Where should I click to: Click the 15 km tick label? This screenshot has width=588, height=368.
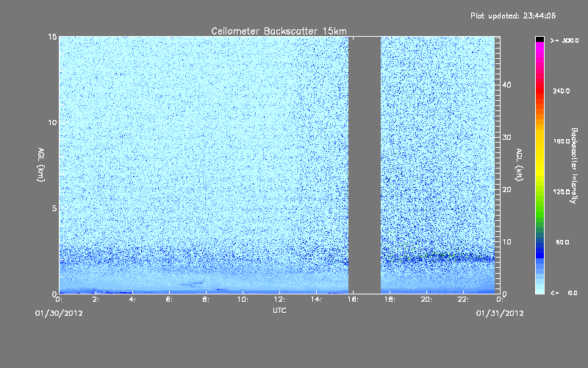pyautogui.click(x=52, y=37)
